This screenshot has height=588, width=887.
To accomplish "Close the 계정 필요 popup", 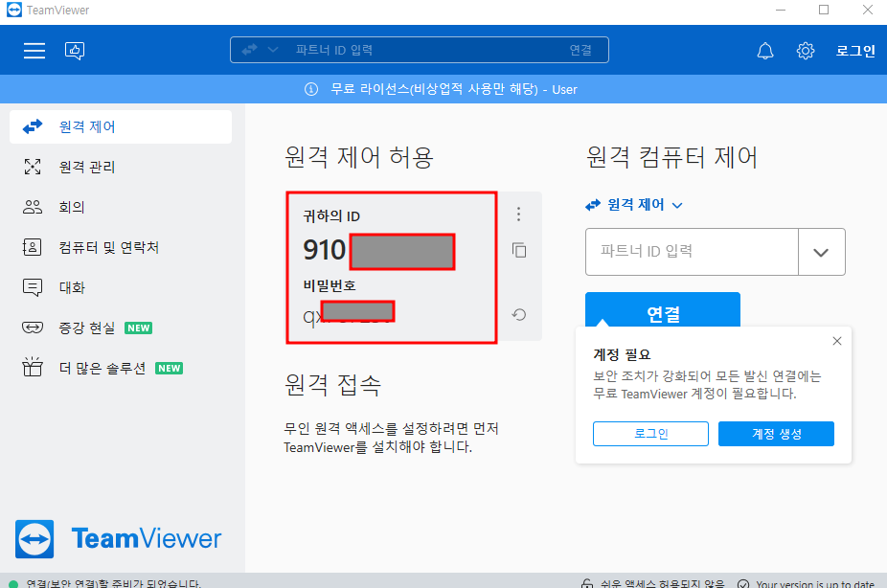I will pos(837,341).
